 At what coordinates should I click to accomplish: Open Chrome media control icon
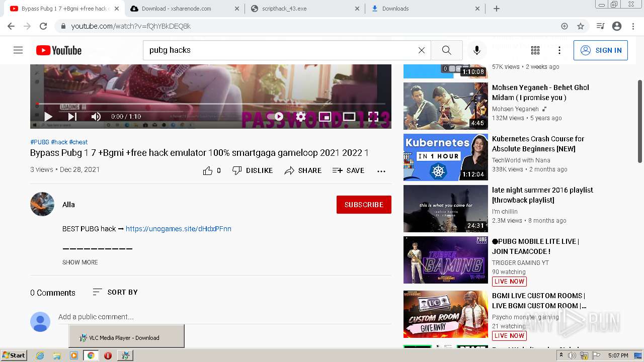pos(600,26)
